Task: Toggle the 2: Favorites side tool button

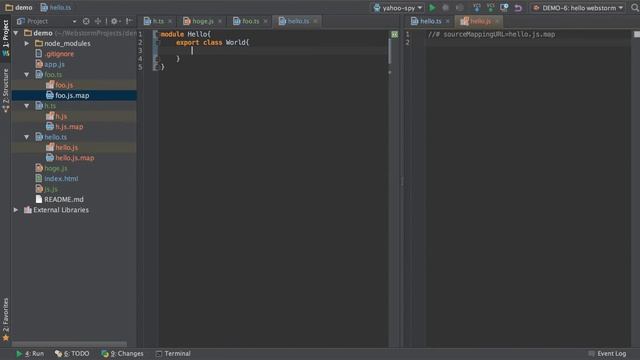Action: coord(6,319)
